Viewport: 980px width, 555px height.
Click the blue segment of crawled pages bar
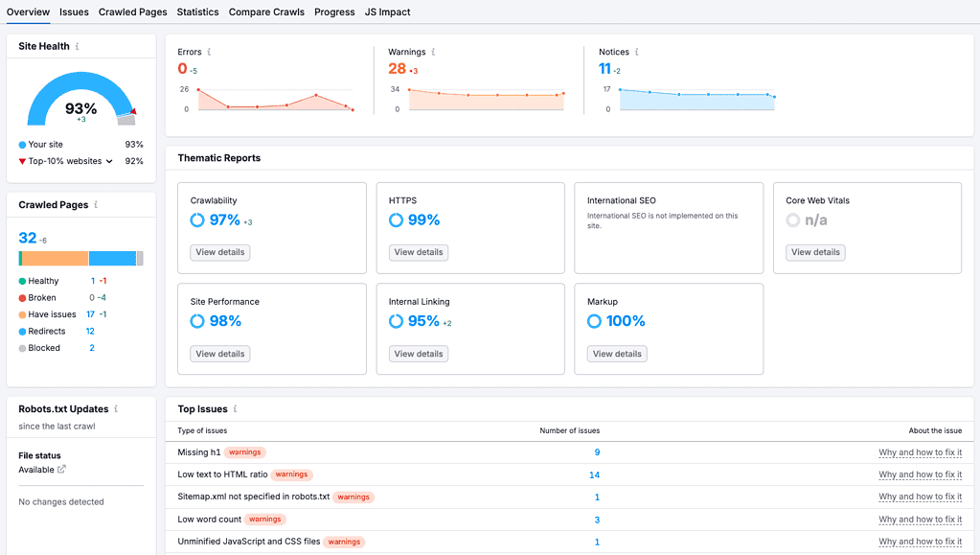(112, 257)
